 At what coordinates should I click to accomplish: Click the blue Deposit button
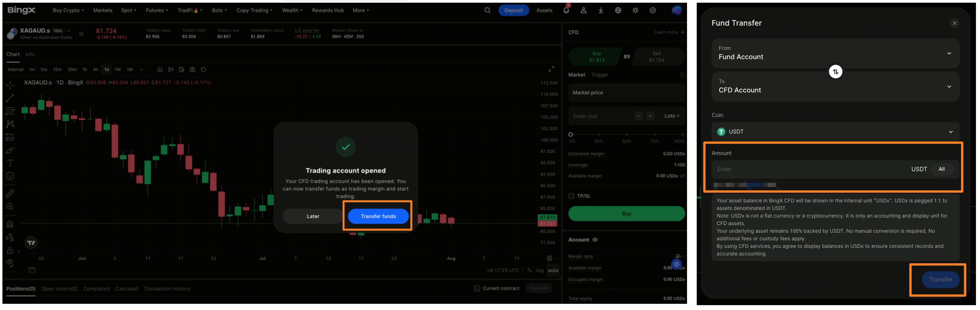514,10
